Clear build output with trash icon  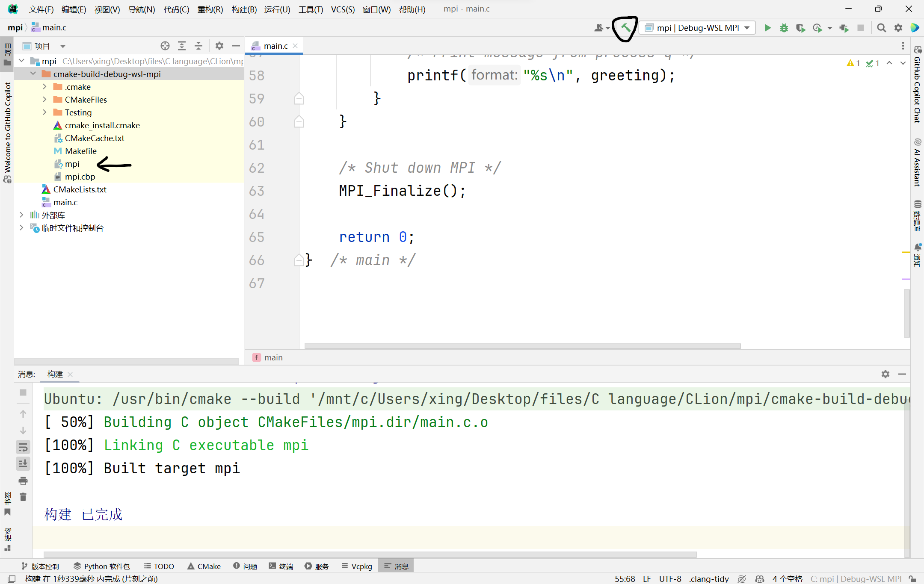coord(23,497)
